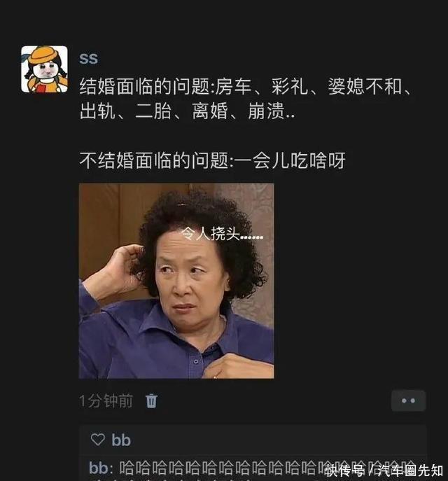This screenshot has height=481, width=448.
Task: Delete the post with the trash icon
Action: click(x=151, y=401)
